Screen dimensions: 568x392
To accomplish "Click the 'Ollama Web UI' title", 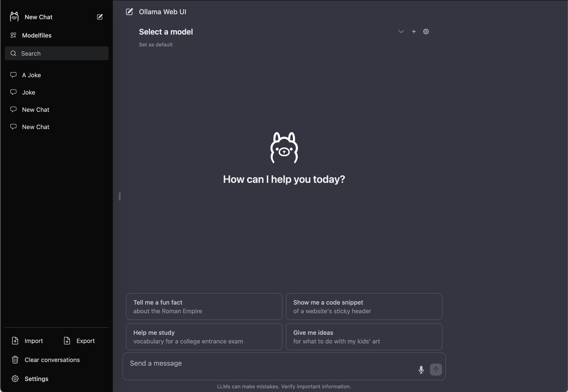I will click(x=163, y=12).
